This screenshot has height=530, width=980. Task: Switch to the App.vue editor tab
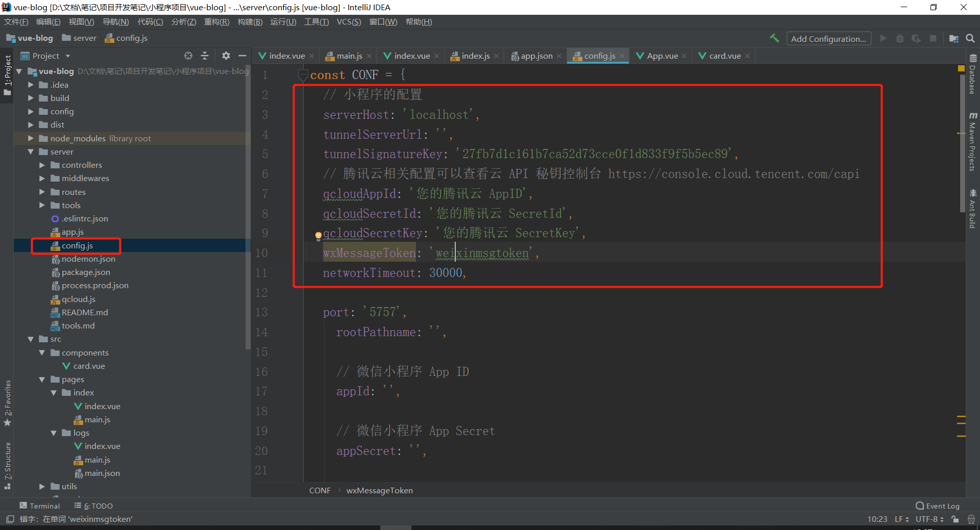coord(662,56)
